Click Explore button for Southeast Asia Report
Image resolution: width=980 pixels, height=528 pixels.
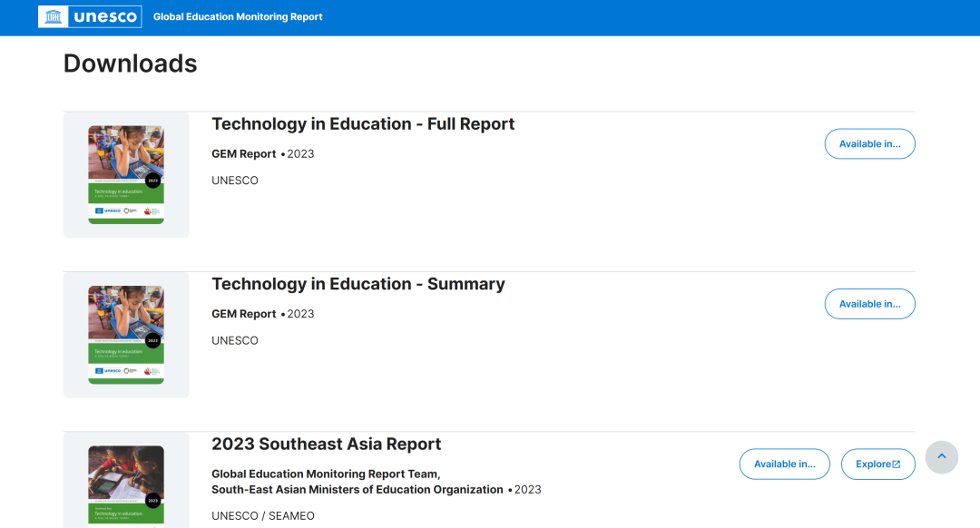click(x=877, y=464)
